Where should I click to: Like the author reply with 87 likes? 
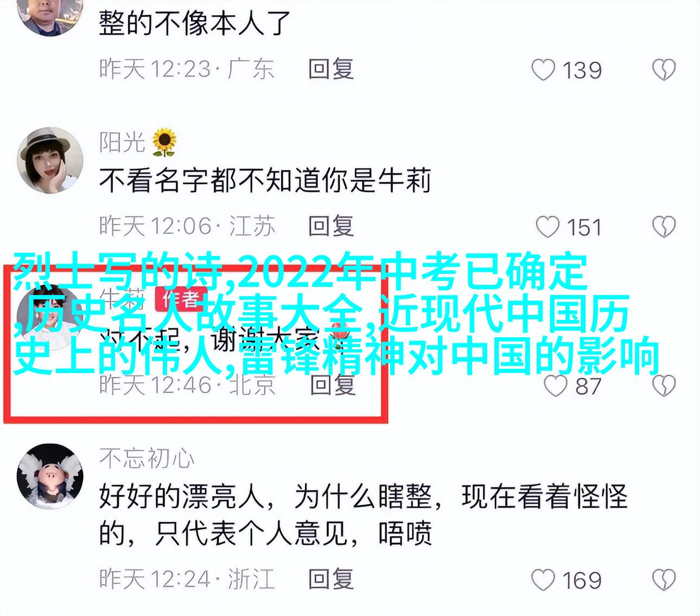555,386
